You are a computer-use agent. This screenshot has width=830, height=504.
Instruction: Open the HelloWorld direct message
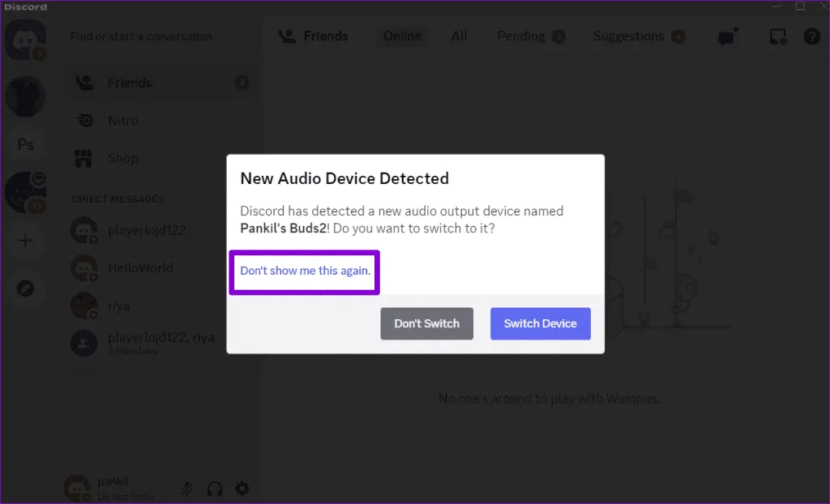point(140,267)
